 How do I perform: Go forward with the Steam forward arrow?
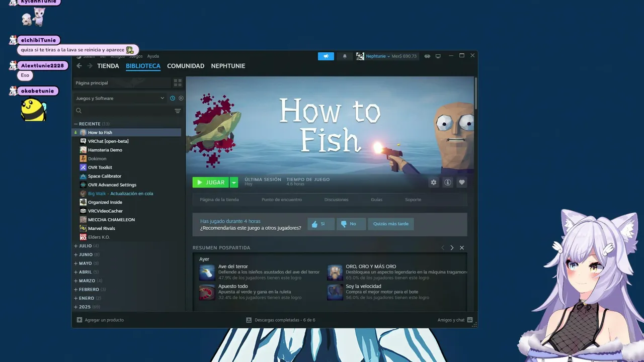pyautogui.click(x=90, y=66)
